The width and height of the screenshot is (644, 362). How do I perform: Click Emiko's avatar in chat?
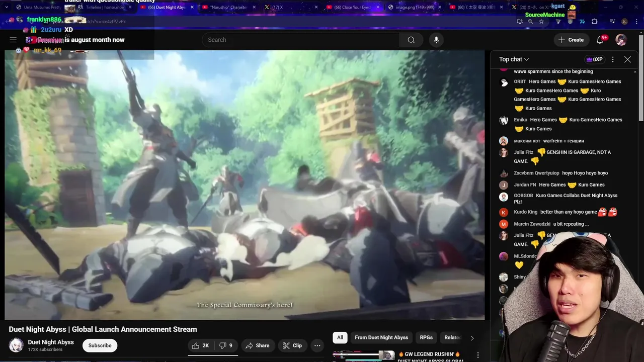point(504,120)
